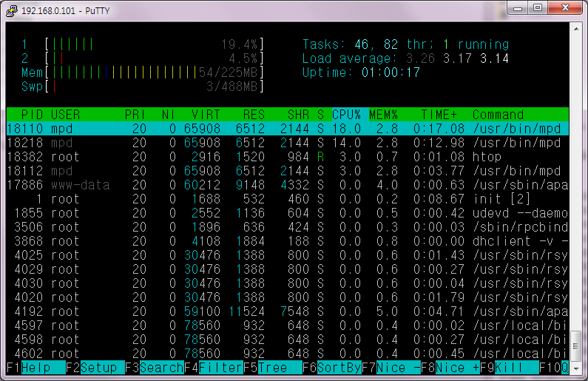The height and width of the screenshot is (381, 588).
Task: Switch to F5 Tree view
Action: click(271, 368)
